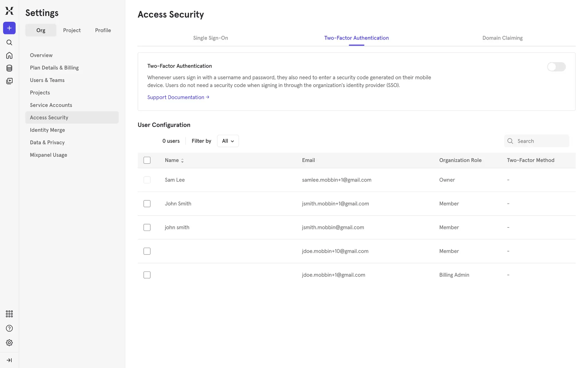Click the purple plus create button
Image resolution: width=588 pixels, height=368 pixels.
(9, 28)
